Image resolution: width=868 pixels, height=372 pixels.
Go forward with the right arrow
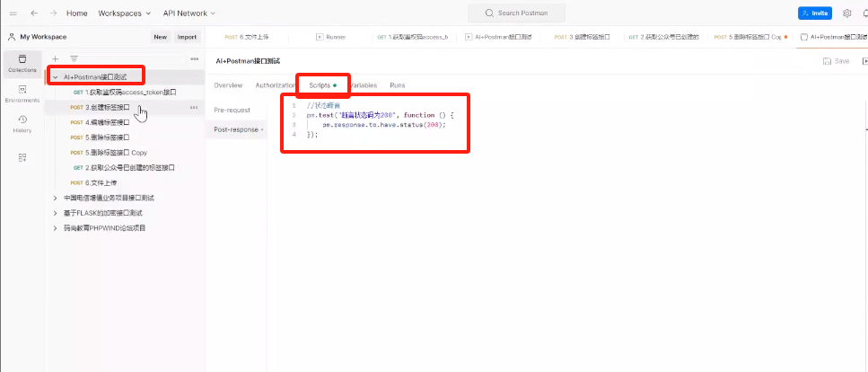coord(53,13)
